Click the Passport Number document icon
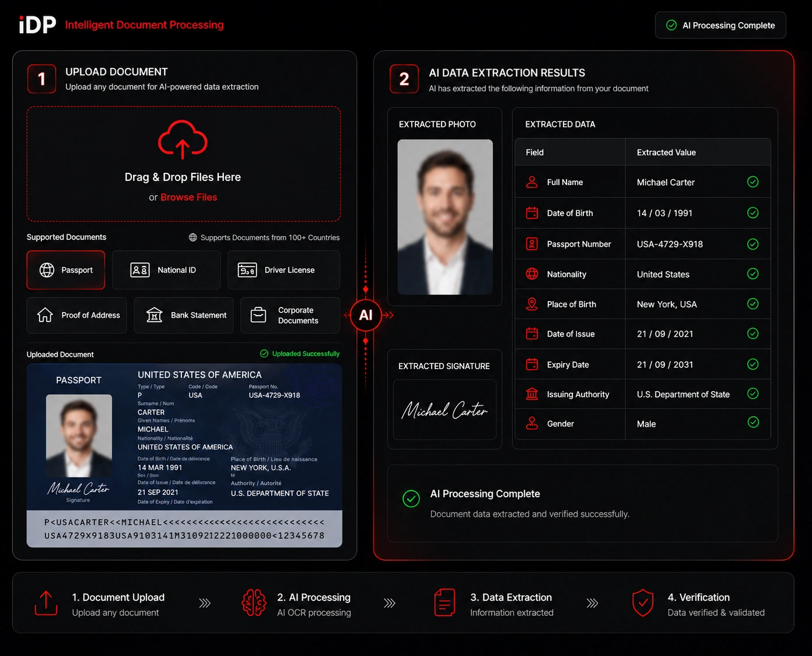812x656 pixels. (x=532, y=244)
